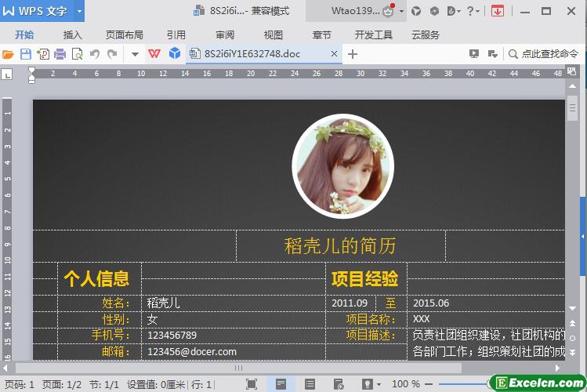The width and height of the screenshot is (587, 392).
Task: Expand the WPS 文字 application menu arrow
Action: 79,11
